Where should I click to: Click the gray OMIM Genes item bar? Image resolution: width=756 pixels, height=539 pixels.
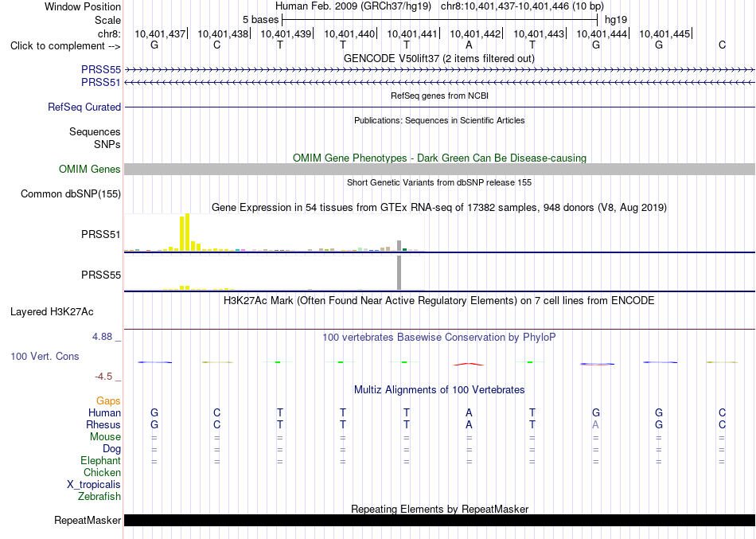(x=439, y=169)
